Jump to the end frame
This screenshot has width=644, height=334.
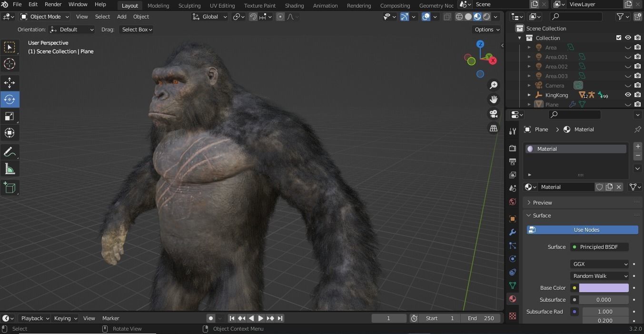pos(280,318)
